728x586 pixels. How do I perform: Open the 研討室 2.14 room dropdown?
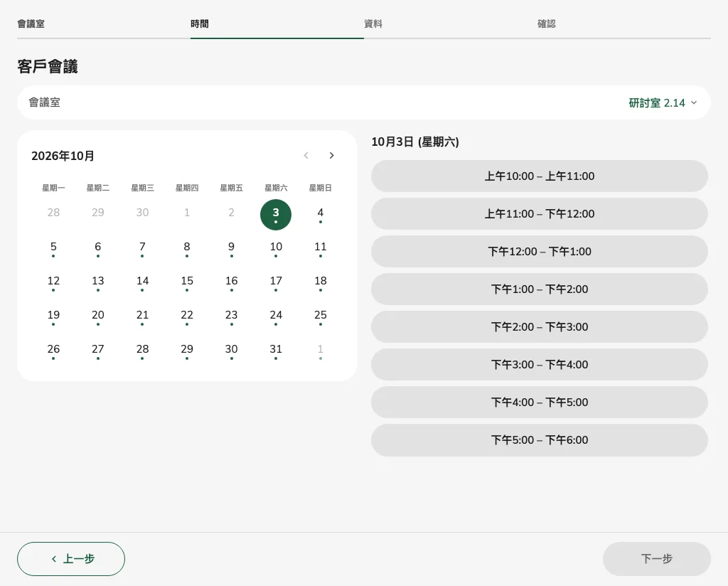click(663, 102)
